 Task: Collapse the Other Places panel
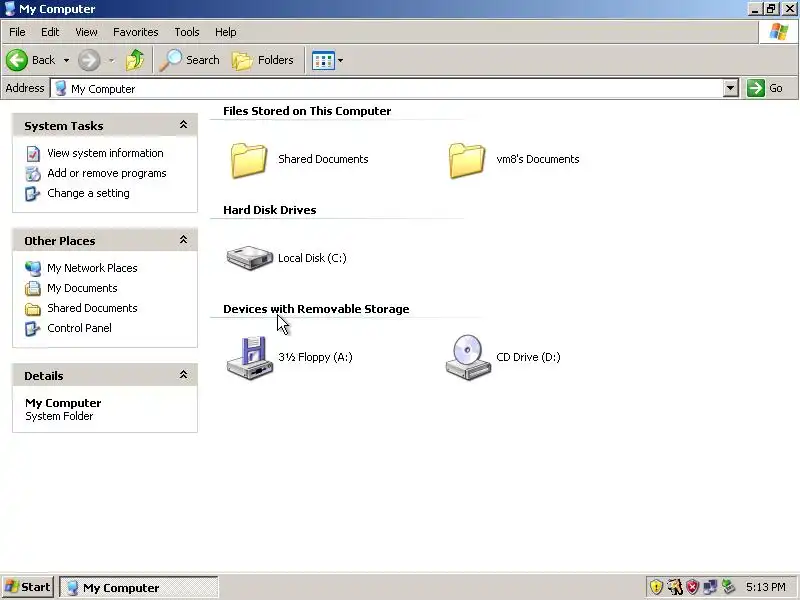click(x=183, y=240)
